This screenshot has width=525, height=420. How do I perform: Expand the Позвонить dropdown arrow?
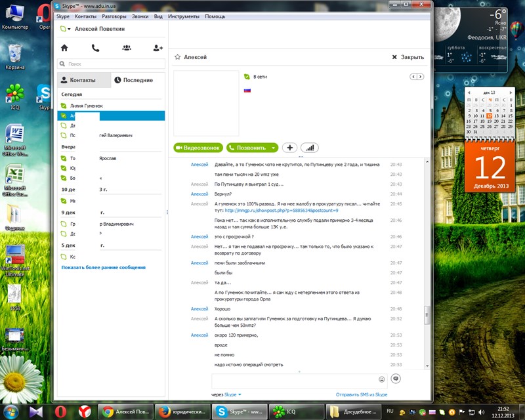[x=274, y=148]
